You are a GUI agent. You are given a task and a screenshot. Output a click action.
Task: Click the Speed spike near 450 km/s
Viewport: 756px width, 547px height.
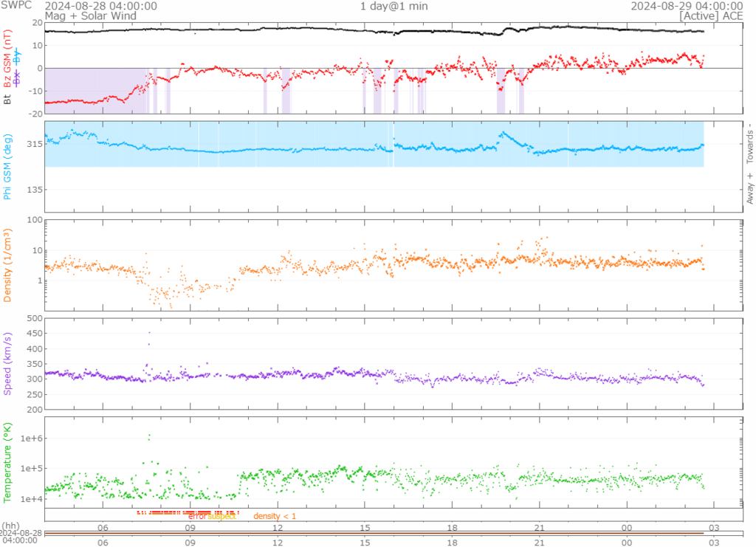[149, 332]
